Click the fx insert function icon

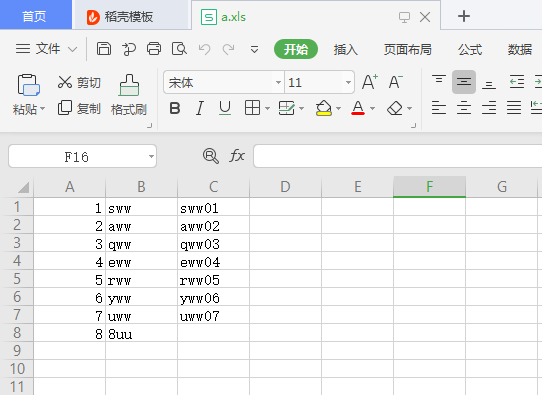pos(237,156)
